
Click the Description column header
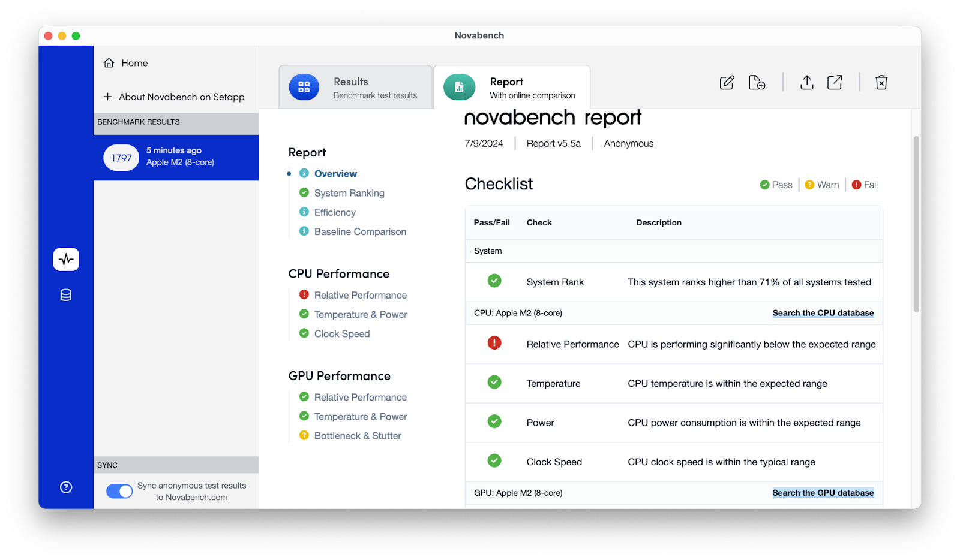(659, 222)
